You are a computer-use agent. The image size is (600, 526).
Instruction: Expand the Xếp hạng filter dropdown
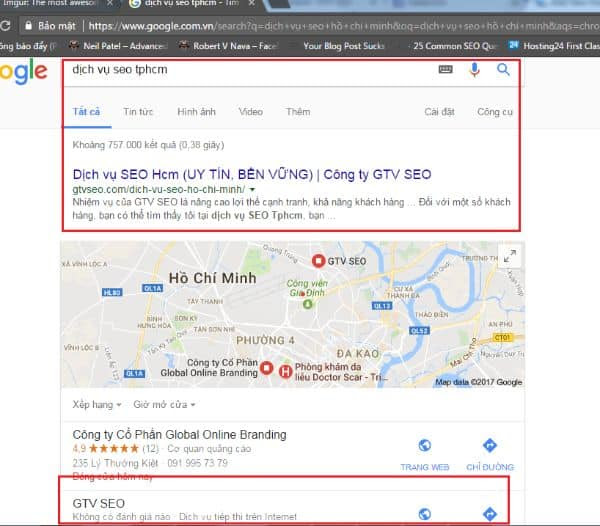click(x=97, y=404)
